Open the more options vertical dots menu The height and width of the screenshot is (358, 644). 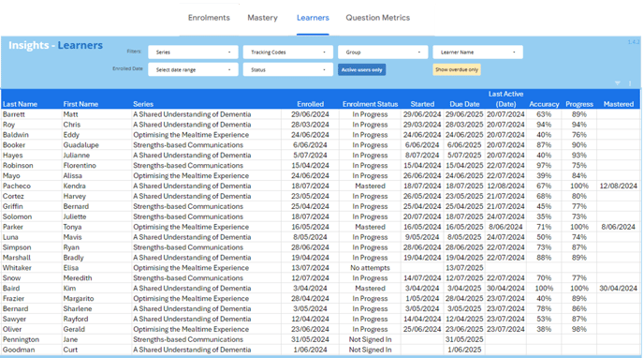click(x=630, y=83)
